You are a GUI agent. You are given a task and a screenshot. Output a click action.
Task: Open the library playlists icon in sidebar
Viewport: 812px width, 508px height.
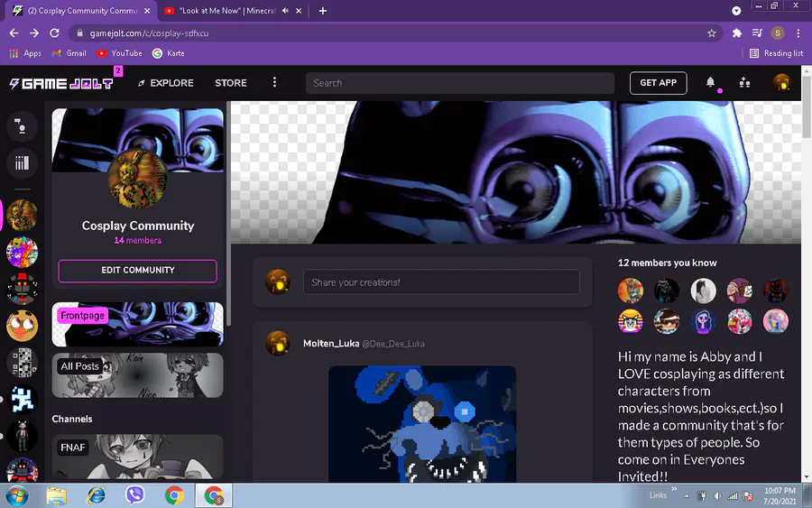coord(22,163)
